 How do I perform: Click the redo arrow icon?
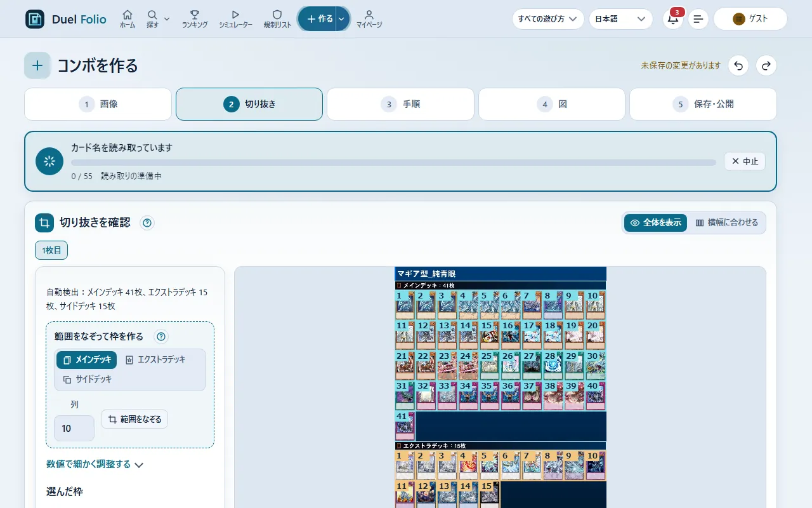(x=766, y=65)
